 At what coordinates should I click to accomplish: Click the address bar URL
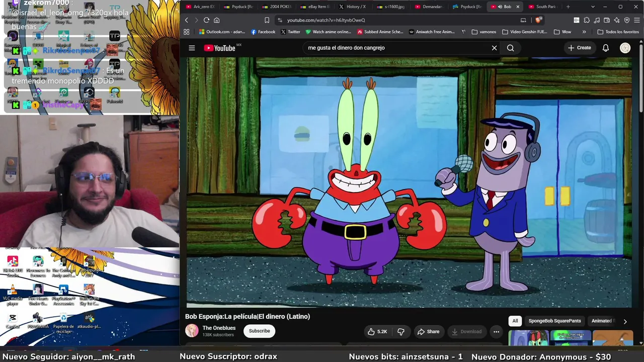pos(326,20)
